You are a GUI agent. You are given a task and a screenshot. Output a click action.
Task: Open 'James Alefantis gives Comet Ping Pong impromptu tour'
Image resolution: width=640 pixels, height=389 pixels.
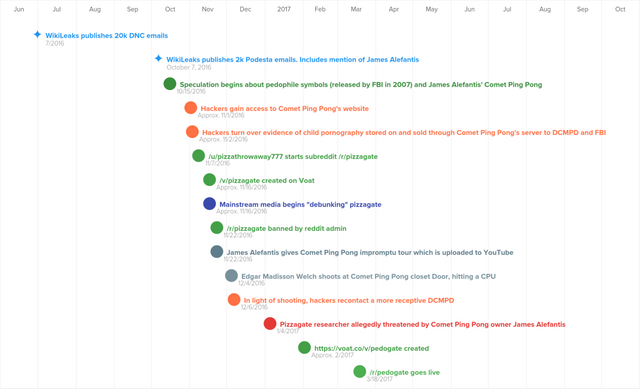pos(370,253)
